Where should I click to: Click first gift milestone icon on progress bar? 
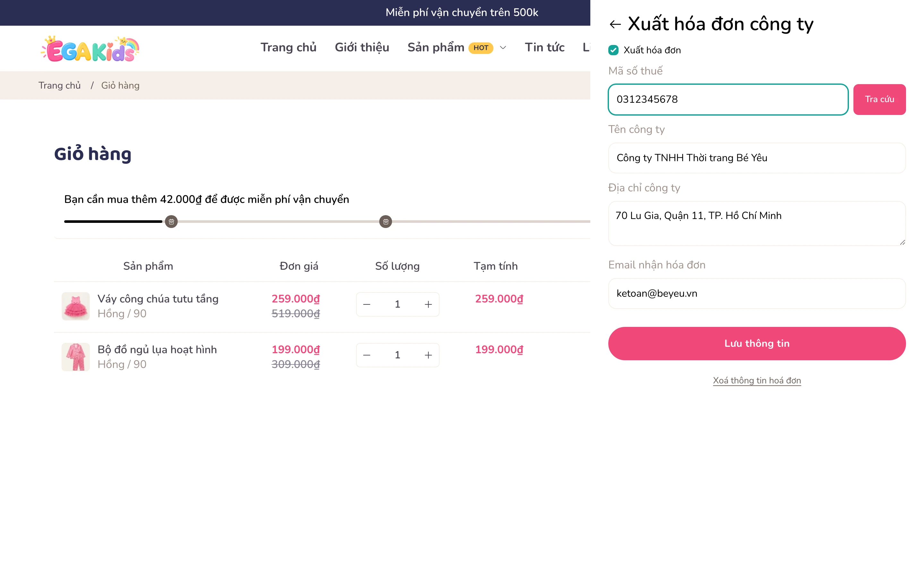point(171,221)
